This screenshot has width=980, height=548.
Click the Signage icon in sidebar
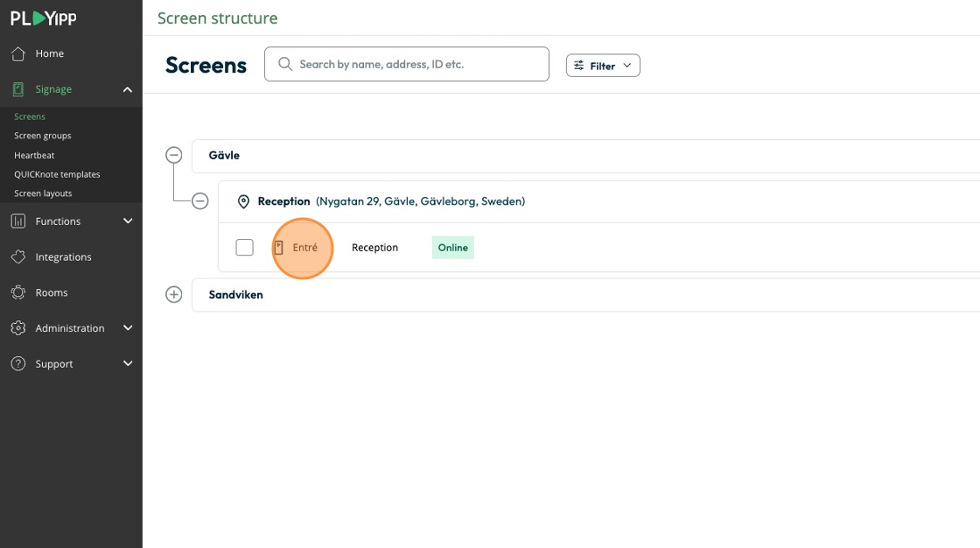pyautogui.click(x=18, y=89)
